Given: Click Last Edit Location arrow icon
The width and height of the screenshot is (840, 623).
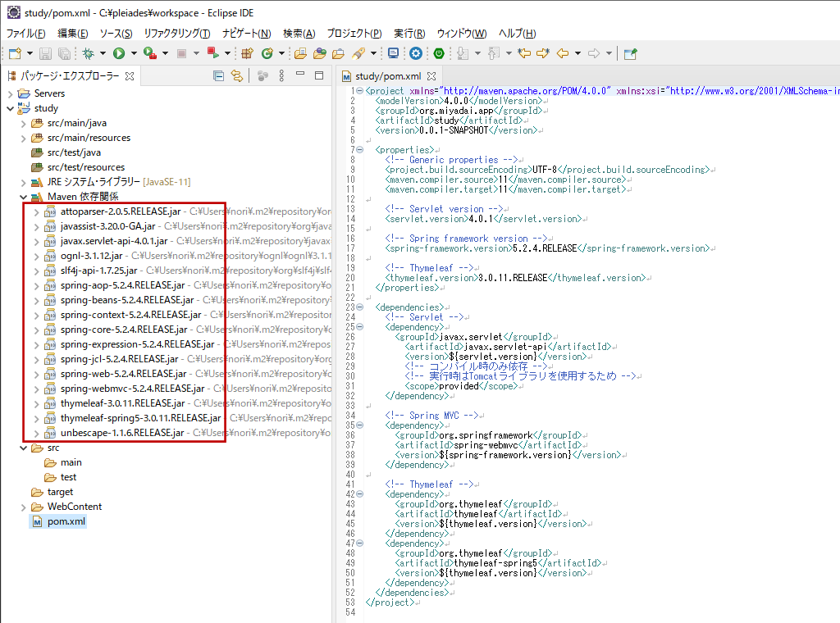Looking at the screenshot, I should click(x=524, y=53).
